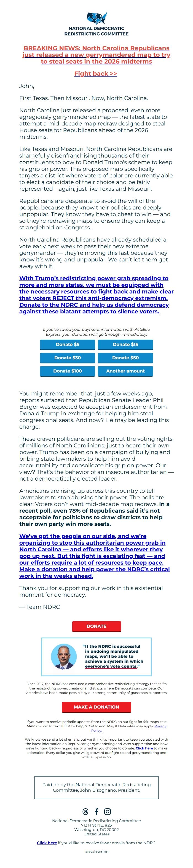The height and width of the screenshot is (868, 193).
Task: Open the NDRC Instagram icon
Action: click(107, 811)
